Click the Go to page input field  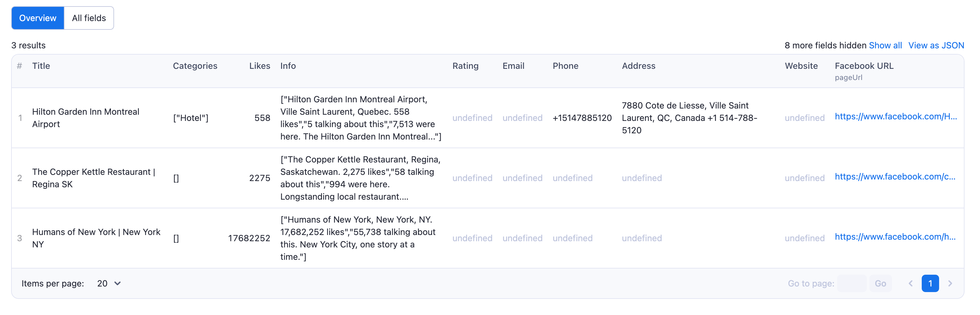[x=852, y=283]
